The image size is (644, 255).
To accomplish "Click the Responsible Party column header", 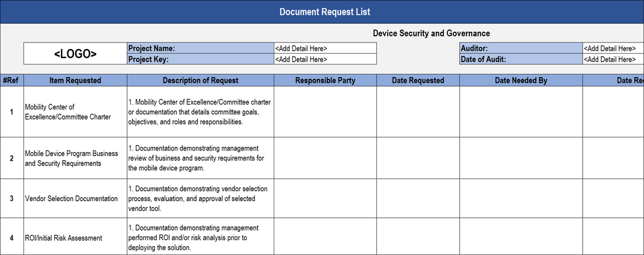I will tap(325, 81).
